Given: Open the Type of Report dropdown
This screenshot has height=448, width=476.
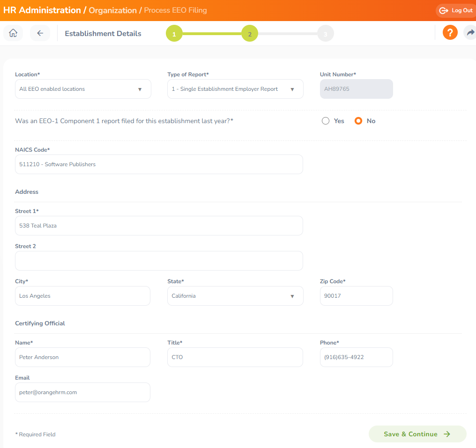Looking at the screenshot, I should (x=235, y=89).
